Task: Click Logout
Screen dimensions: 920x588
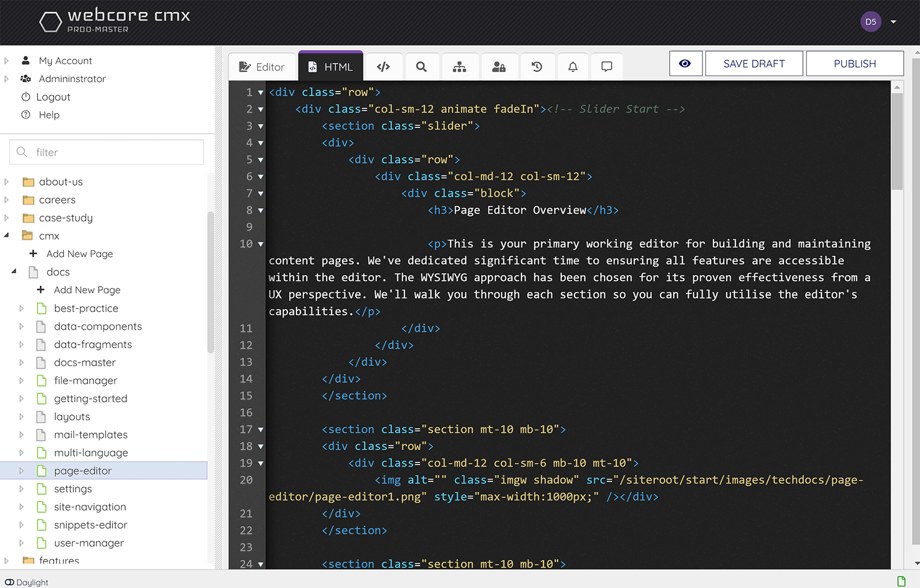Action: 53,97
